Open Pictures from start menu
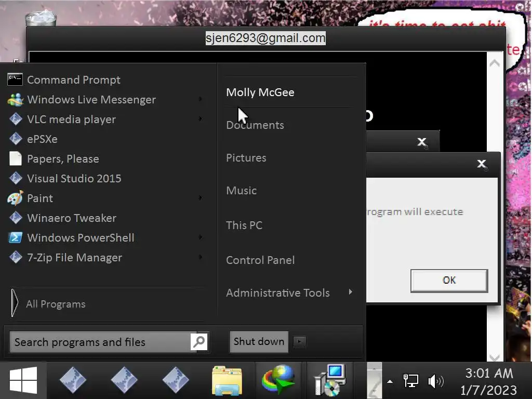532x399 pixels. (246, 158)
